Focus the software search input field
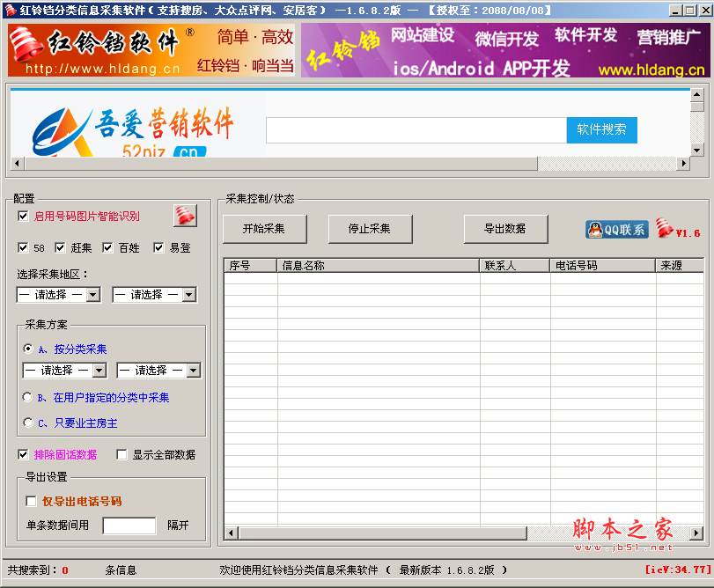The height and width of the screenshot is (588, 714). click(416, 130)
